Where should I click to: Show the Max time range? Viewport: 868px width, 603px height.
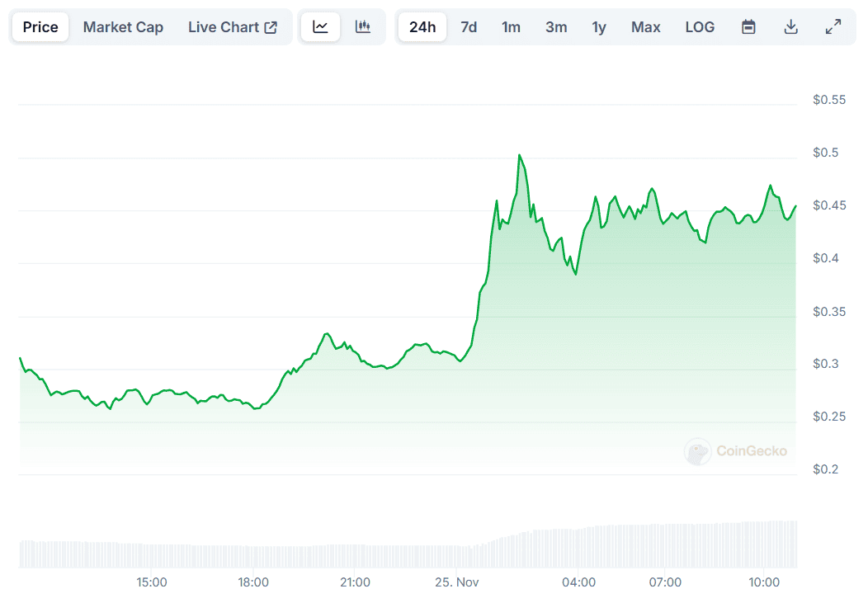(x=645, y=27)
